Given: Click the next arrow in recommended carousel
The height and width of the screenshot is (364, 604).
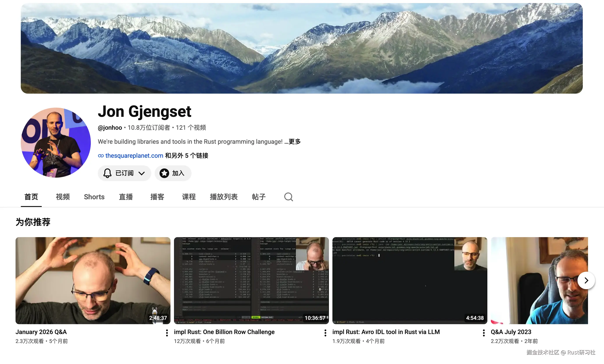Looking at the screenshot, I should [x=586, y=280].
